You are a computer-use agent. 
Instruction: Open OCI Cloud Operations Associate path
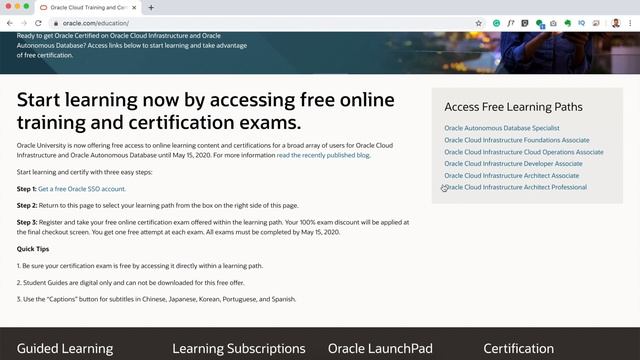pos(524,152)
